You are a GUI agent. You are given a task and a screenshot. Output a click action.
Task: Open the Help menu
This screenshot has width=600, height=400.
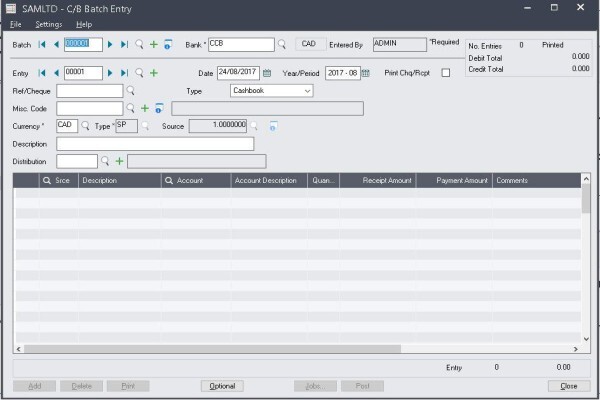[84, 24]
